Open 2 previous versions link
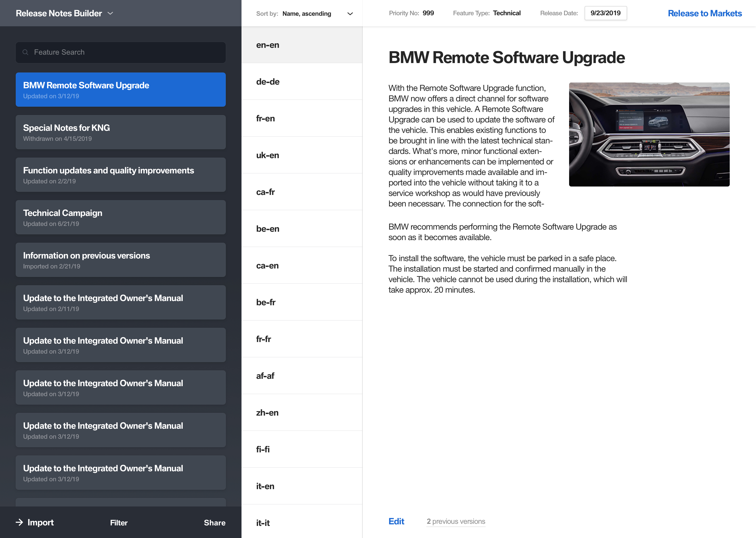Screen dimensions: 756x538 pyautogui.click(x=456, y=521)
